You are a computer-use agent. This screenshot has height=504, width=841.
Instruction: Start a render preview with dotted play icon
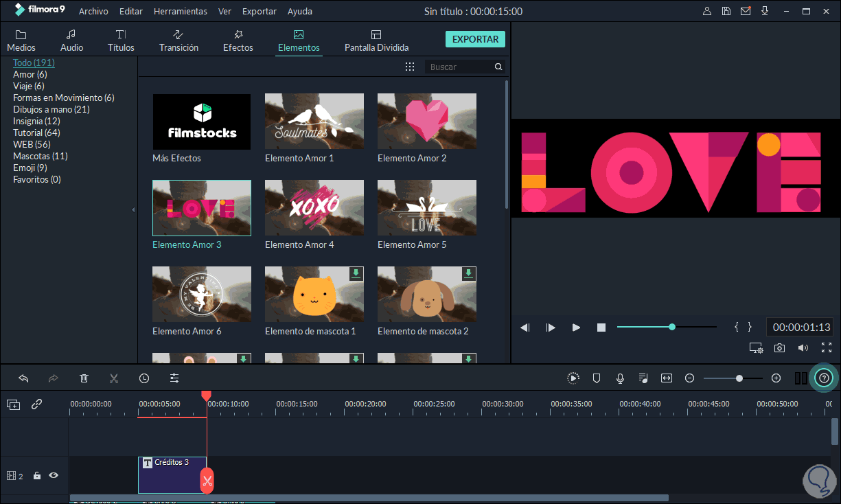pos(573,378)
